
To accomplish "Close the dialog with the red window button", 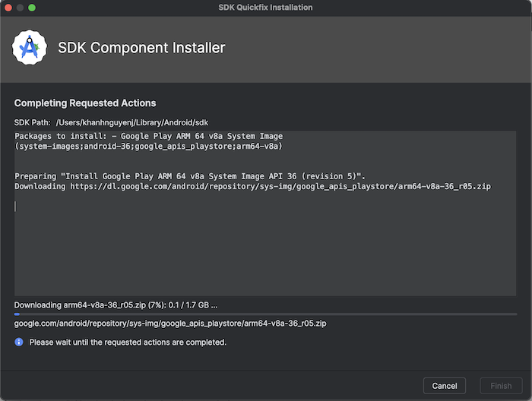I will point(8,8).
